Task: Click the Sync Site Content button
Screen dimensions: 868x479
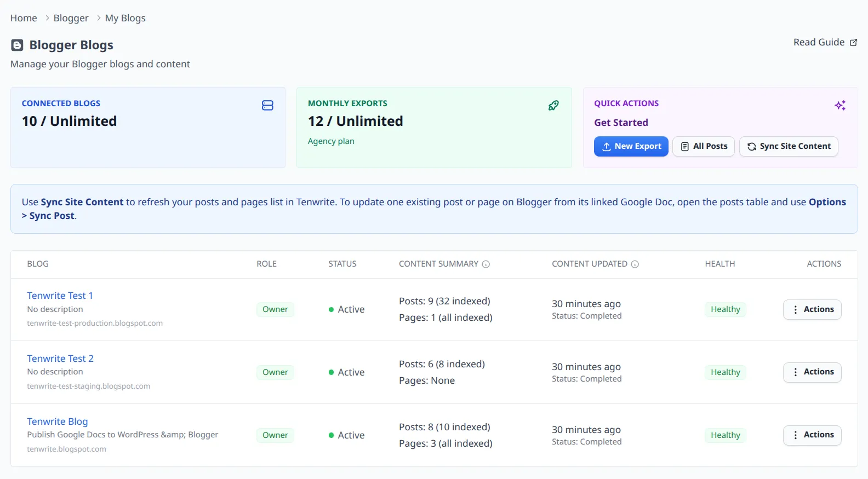Action: [789, 146]
